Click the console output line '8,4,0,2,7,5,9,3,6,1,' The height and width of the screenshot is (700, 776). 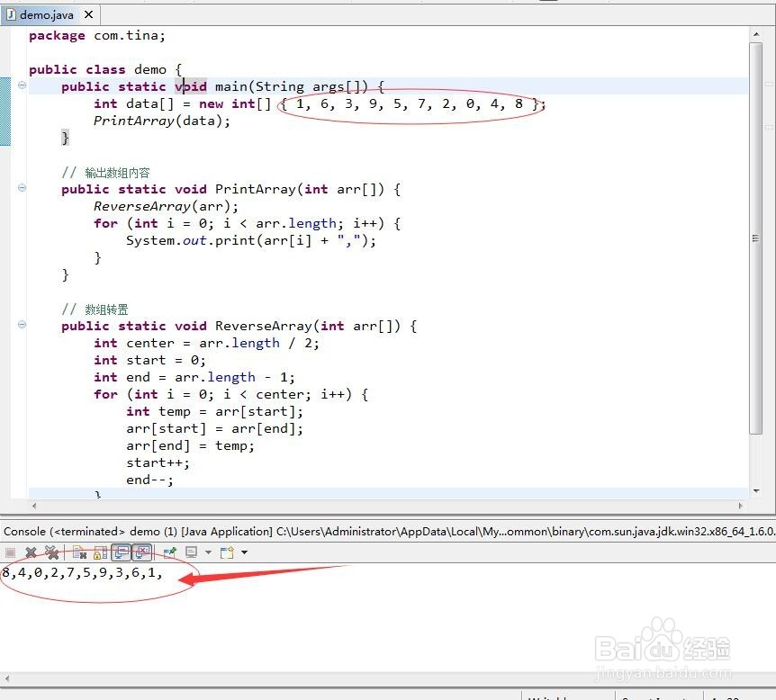tap(82, 573)
